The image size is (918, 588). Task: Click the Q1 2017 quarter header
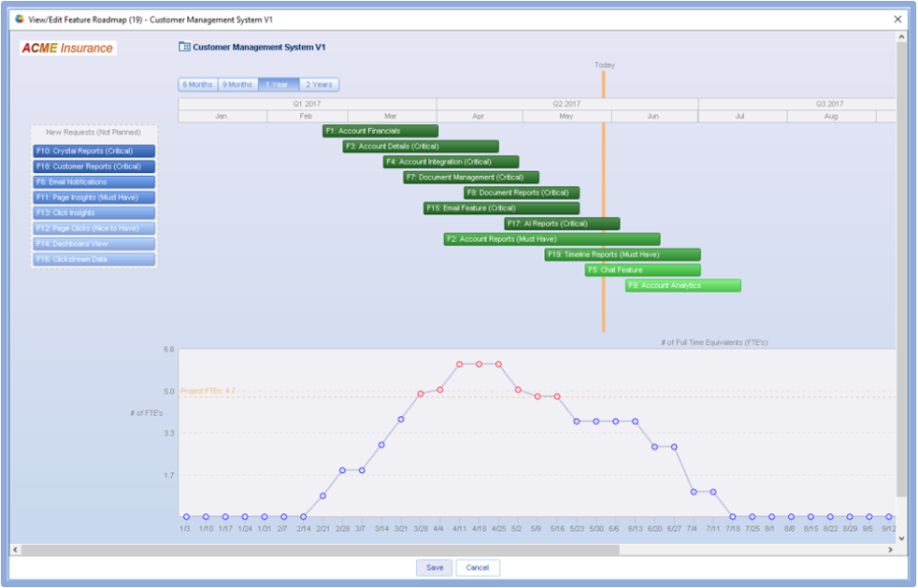tap(307, 103)
